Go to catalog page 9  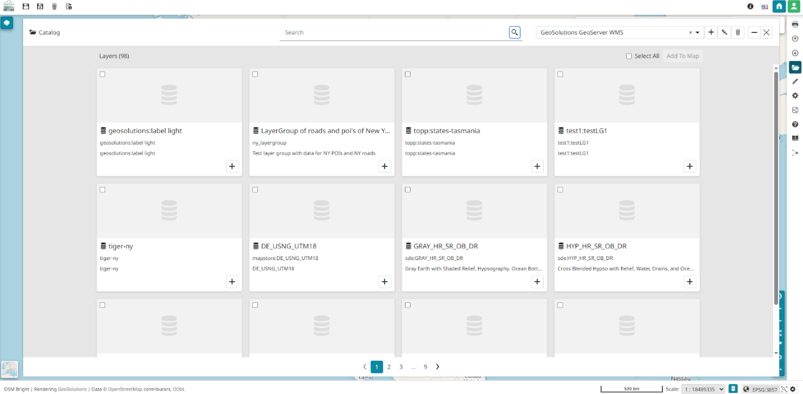click(x=425, y=367)
